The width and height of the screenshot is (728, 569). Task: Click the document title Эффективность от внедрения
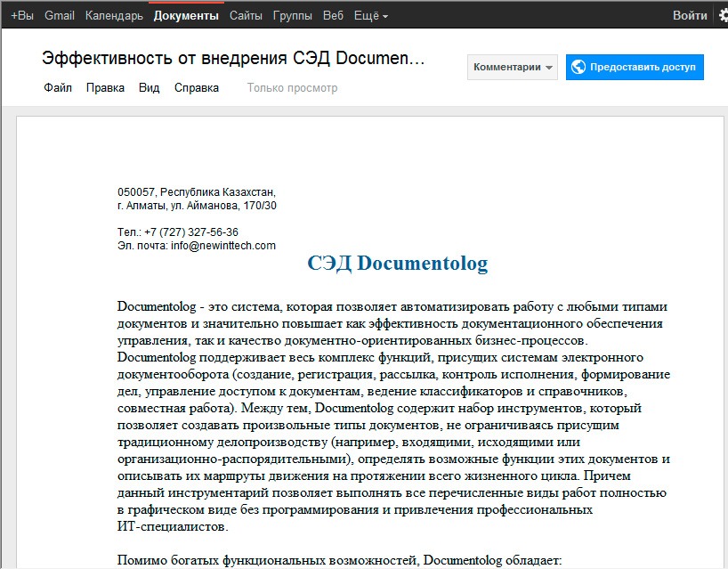click(x=233, y=59)
